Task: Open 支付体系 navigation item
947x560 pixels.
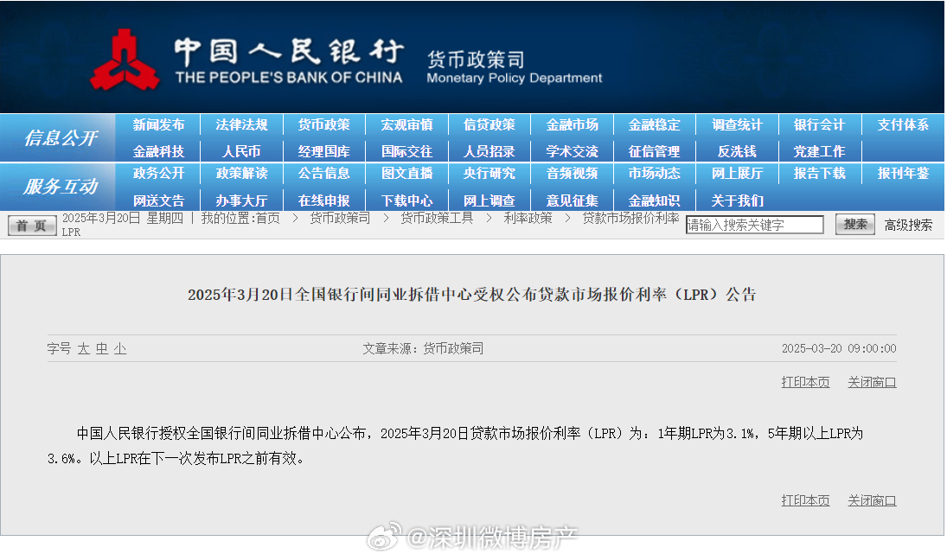Action: click(x=903, y=125)
